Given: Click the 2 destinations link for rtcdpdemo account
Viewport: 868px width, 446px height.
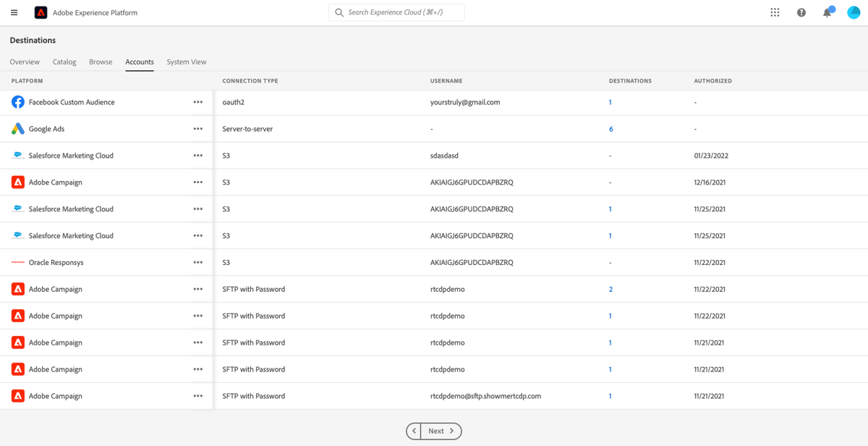Looking at the screenshot, I should click(610, 289).
